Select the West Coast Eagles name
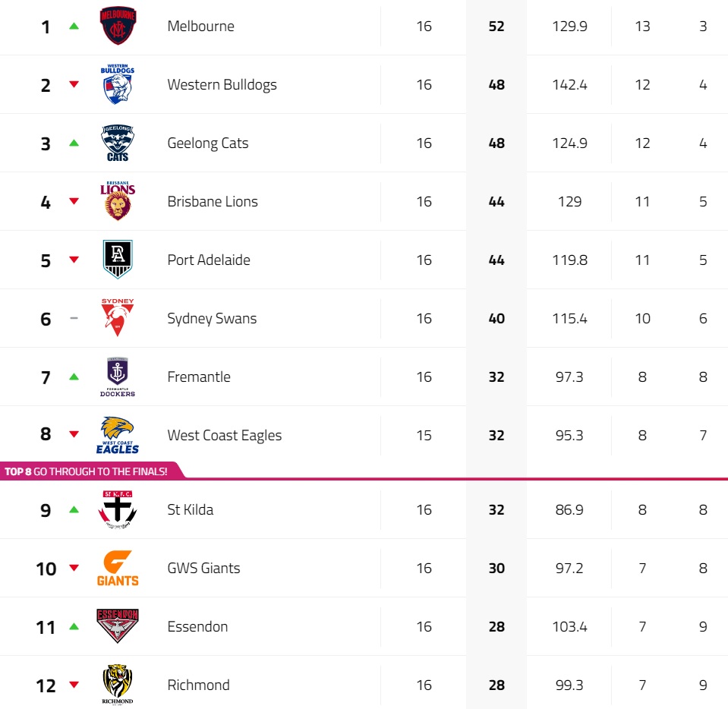728x709 pixels. tap(224, 435)
